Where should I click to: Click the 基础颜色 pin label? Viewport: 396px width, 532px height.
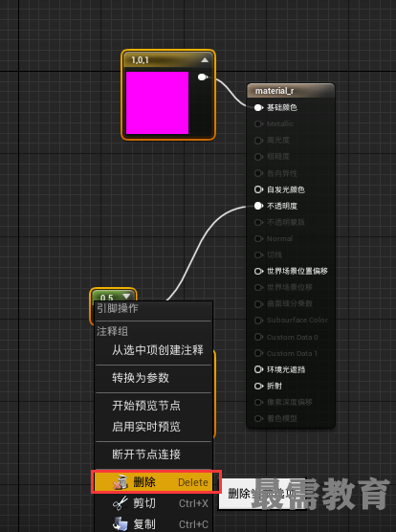point(282,107)
